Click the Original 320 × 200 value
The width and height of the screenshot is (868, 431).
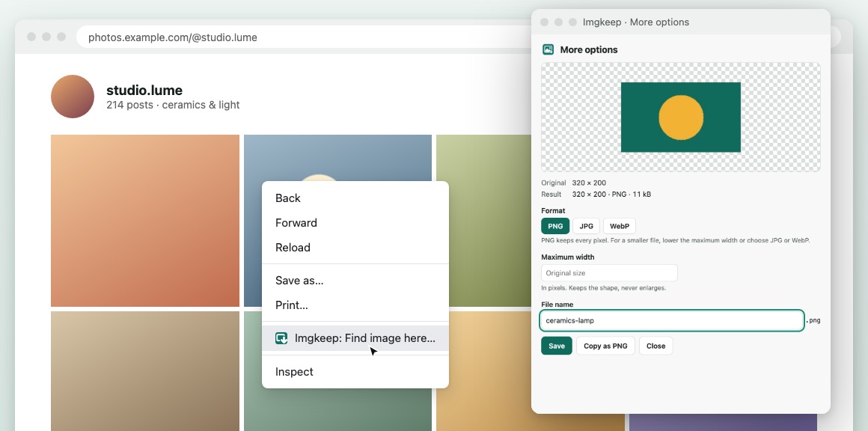tap(589, 183)
